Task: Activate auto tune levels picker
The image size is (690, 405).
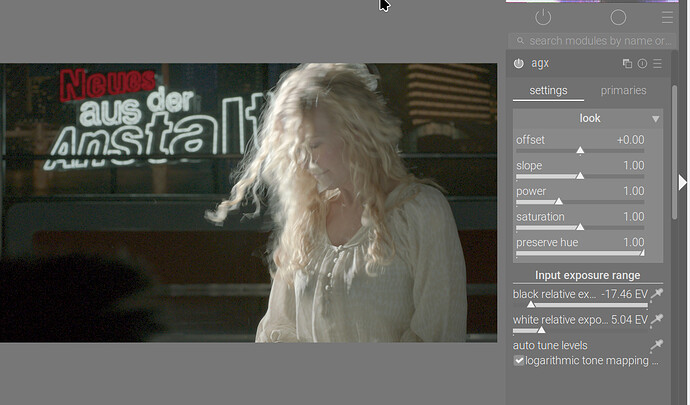Action: tap(657, 345)
